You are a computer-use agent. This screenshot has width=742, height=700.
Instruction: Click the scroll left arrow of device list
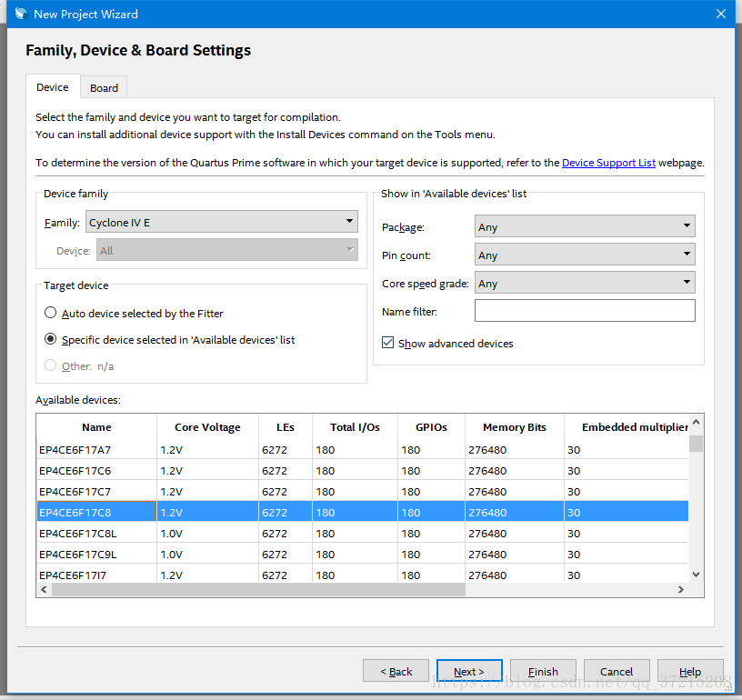(44, 589)
